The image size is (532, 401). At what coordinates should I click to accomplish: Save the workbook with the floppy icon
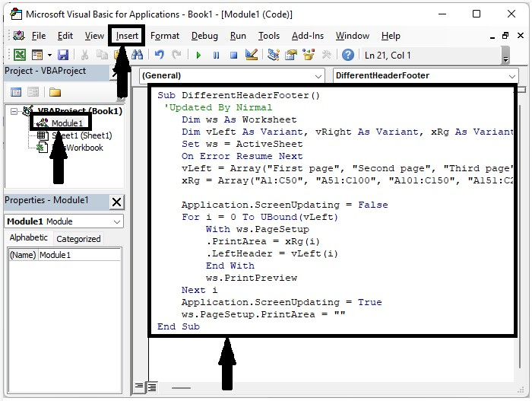tap(63, 55)
